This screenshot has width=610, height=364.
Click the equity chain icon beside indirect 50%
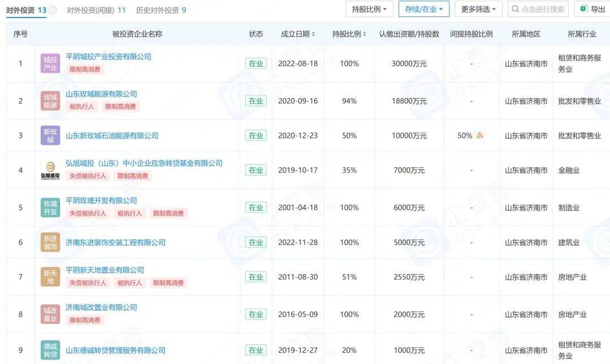pyautogui.click(x=480, y=135)
